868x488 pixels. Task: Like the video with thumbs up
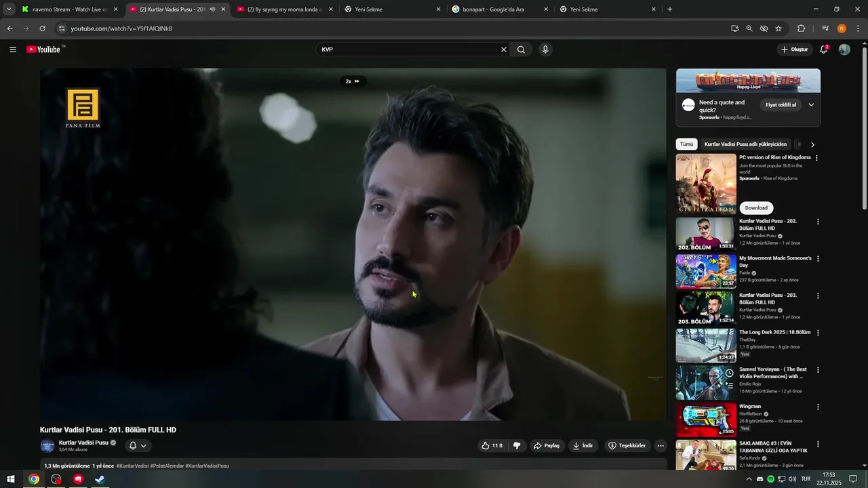492,445
